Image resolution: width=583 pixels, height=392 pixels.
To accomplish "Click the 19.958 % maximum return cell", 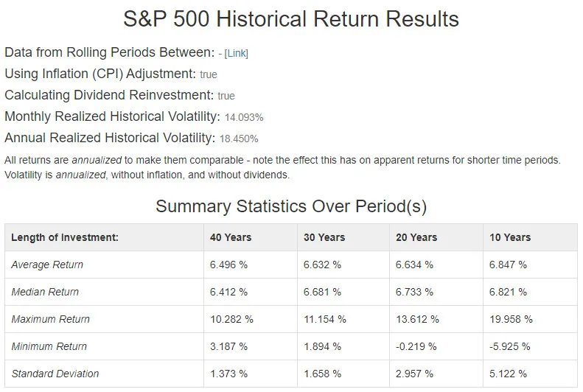I will 510,319.
